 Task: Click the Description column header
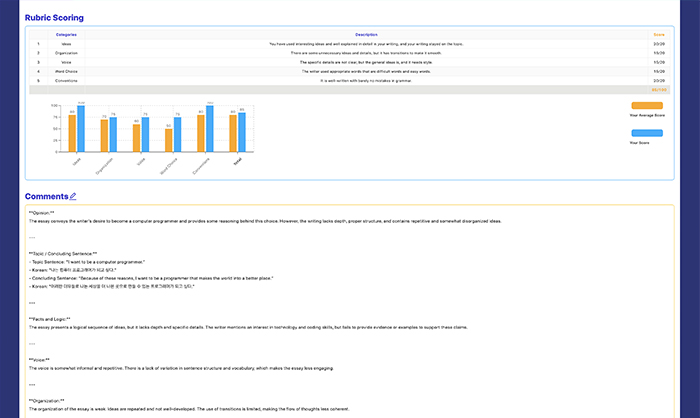click(365, 35)
